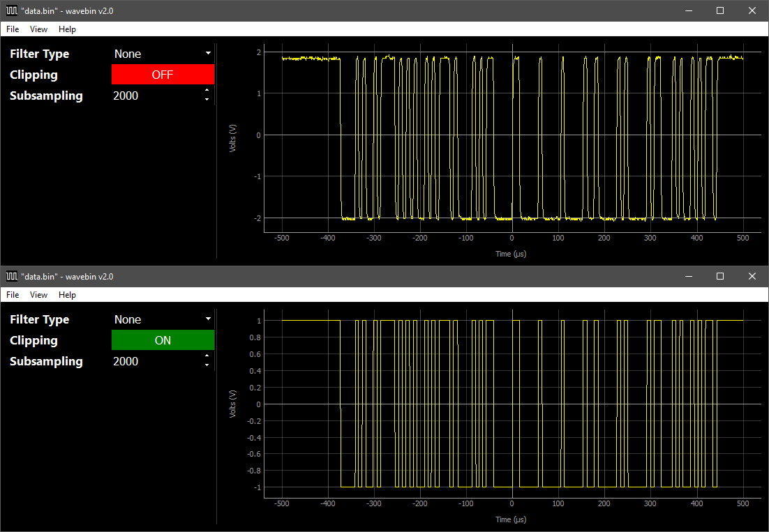
Task: Maximize the top wavebin window
Action: 720,10
